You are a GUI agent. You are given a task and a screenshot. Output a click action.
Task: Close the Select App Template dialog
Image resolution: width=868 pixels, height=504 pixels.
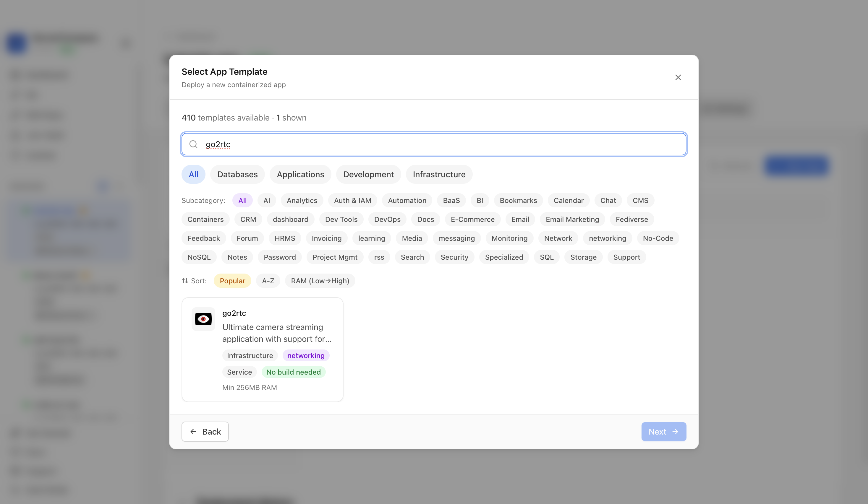click(x=678, y=77)
